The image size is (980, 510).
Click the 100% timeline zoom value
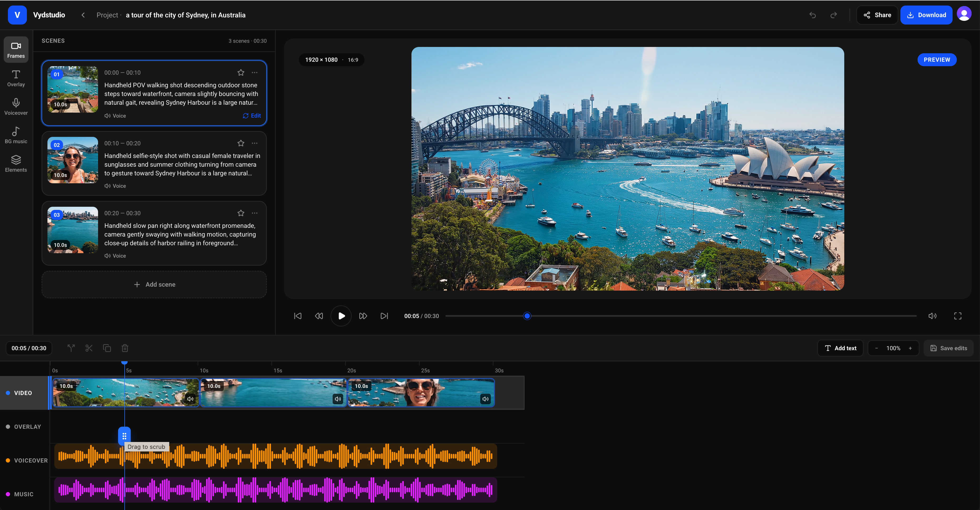tap(893, 348)
